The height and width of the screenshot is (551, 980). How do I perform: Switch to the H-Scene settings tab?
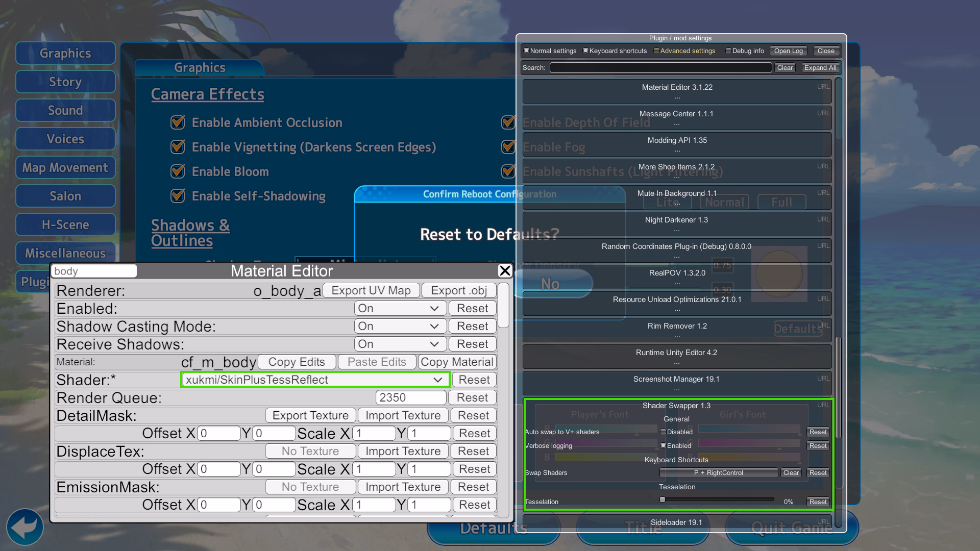click(x=65, y=224)
